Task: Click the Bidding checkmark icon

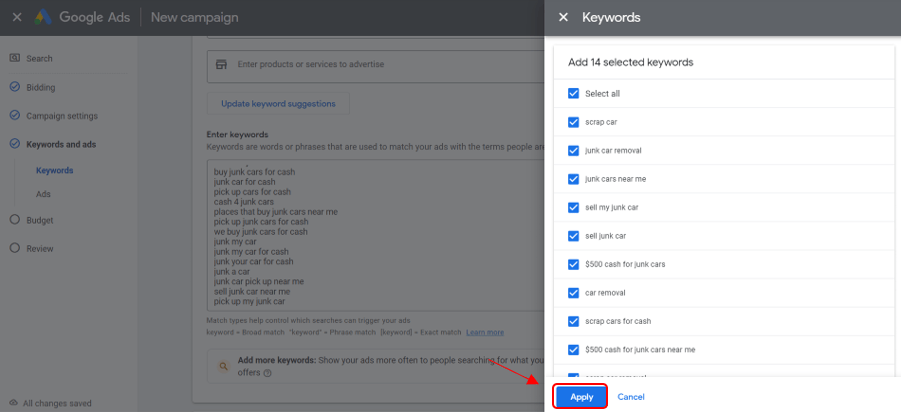Action: 15,87
